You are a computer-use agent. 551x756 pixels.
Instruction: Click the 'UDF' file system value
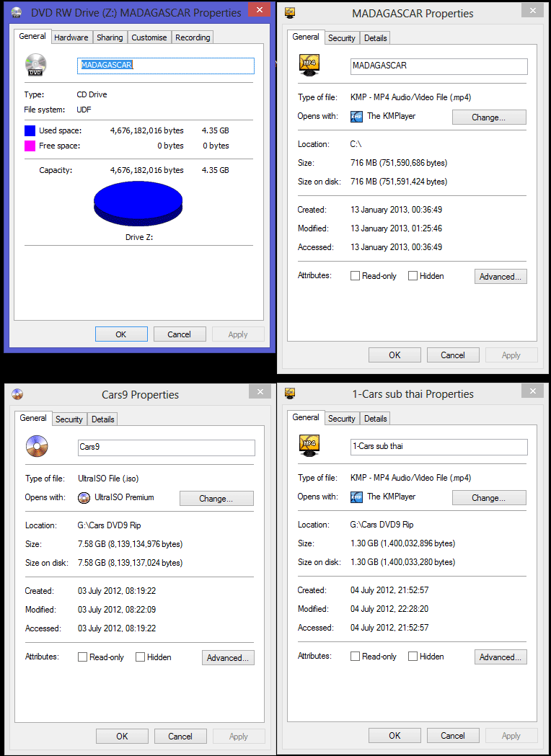tap(84, 110)
